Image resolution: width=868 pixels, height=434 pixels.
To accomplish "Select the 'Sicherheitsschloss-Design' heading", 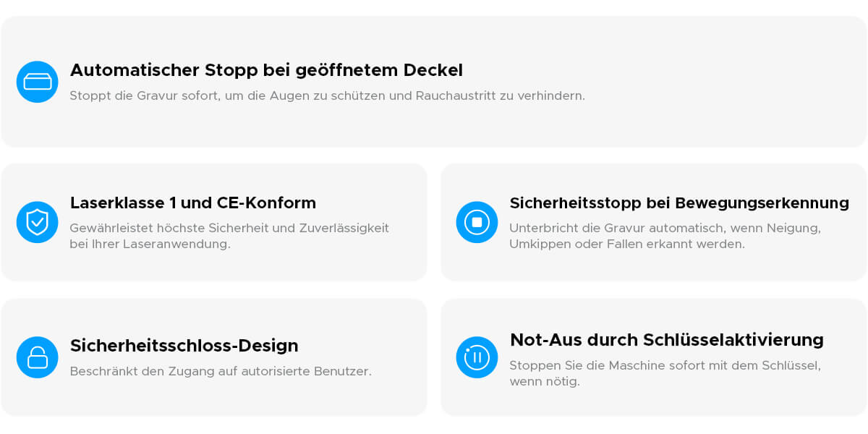I will pos(184,346).
